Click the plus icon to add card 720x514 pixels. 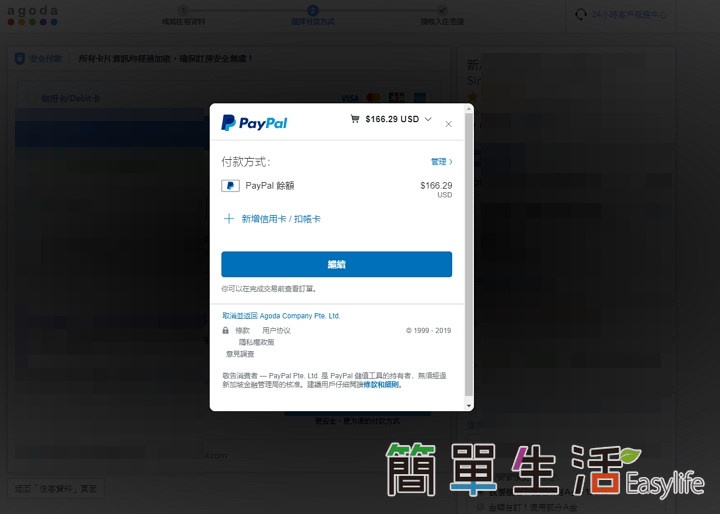pyautogui.click(x=229, y=219)
